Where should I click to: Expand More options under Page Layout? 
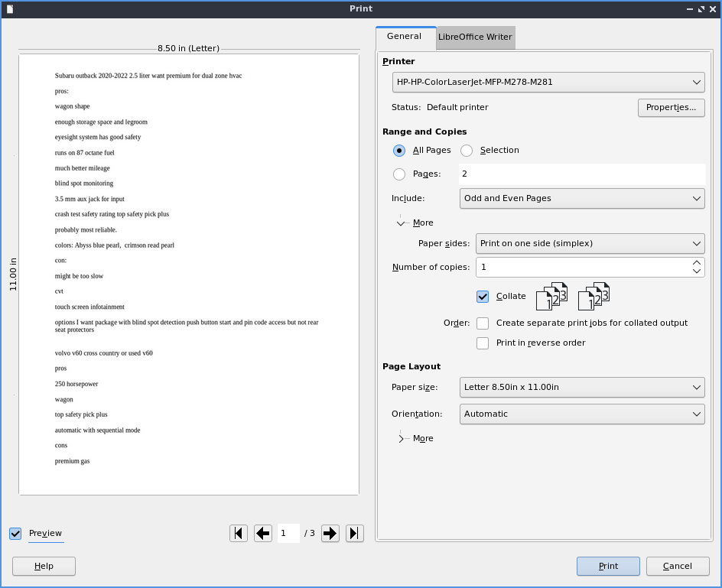tap(402, 439)
